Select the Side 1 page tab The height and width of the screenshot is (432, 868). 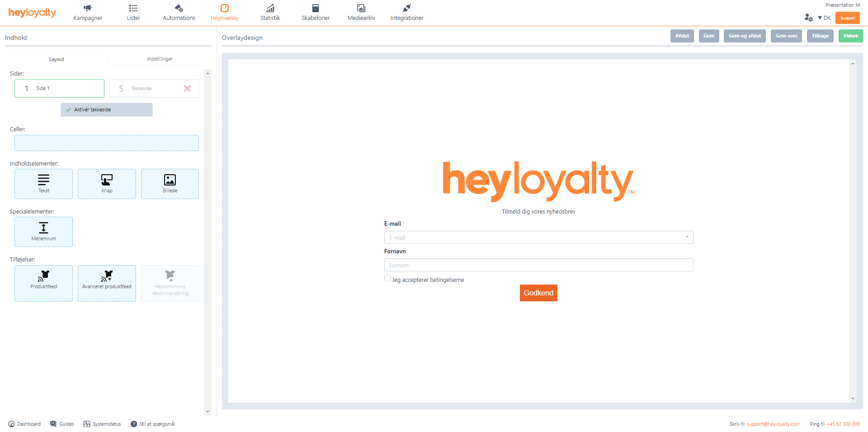[x=59, y=88]
